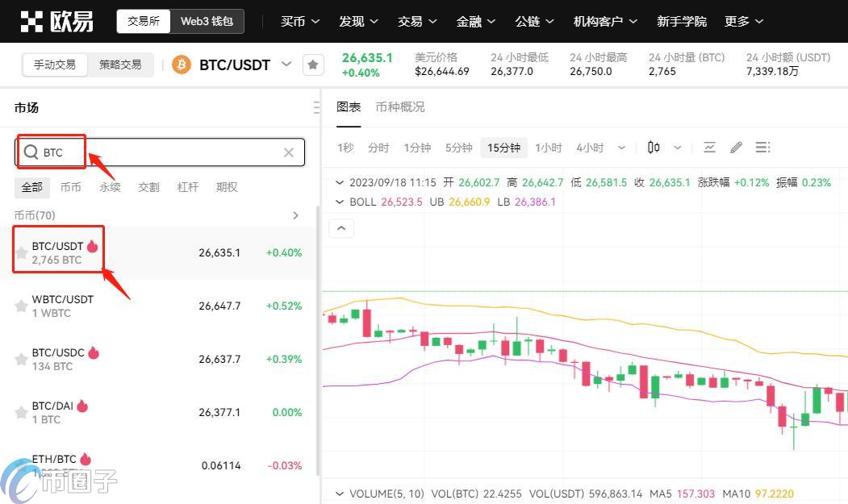Viewport: 848px width, 504px height.
Task: Toggle favorite star for WBTC/USDT
Action: pyautogui.click(x=21, y=306)
